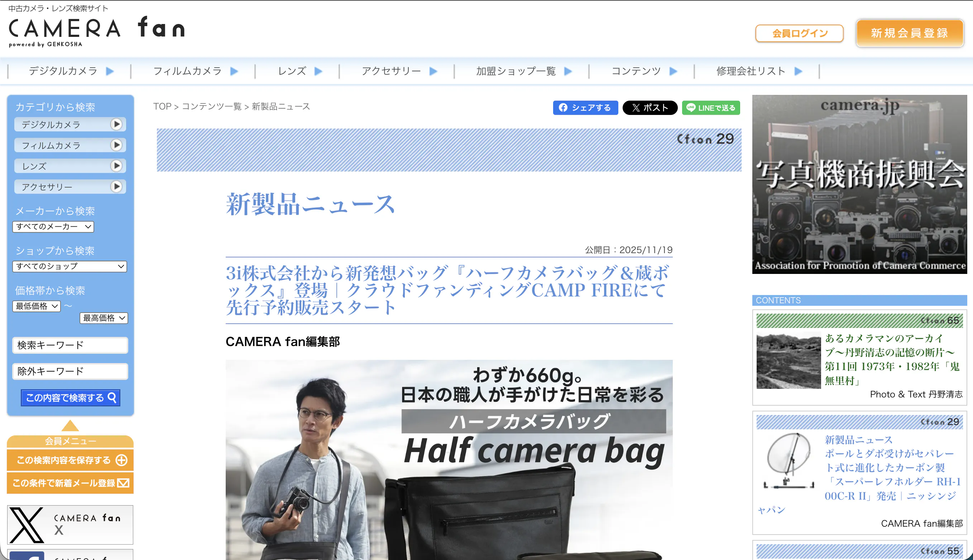
Task: Open the すべてのメーカー maker dropdown
Action: click(x=53, y=227)
